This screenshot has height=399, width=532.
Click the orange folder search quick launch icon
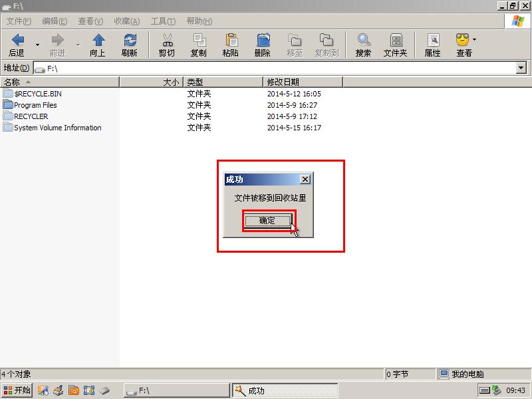[74, 390]
